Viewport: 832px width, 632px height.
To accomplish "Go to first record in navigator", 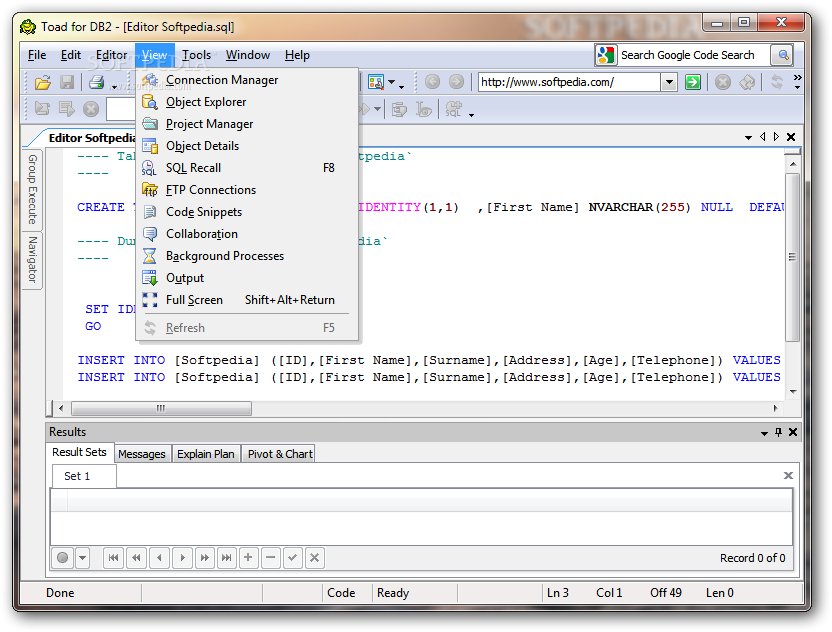I will pos(114,558).
